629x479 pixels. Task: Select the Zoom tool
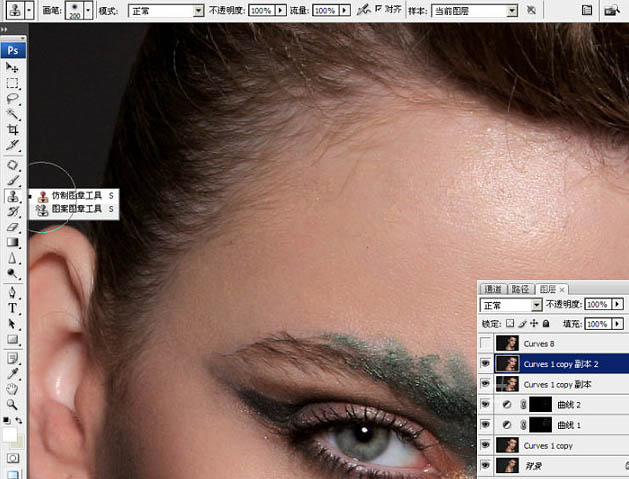12,404
